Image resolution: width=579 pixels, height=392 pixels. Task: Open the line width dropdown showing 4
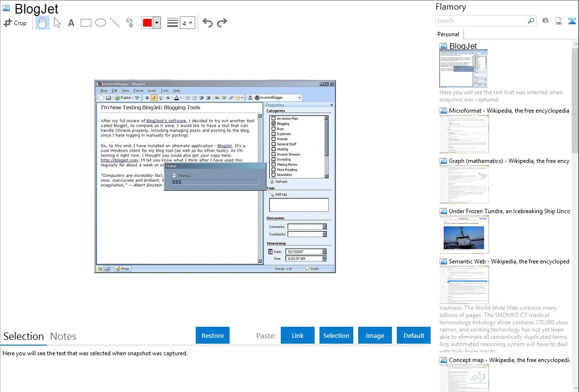(188, 23)
